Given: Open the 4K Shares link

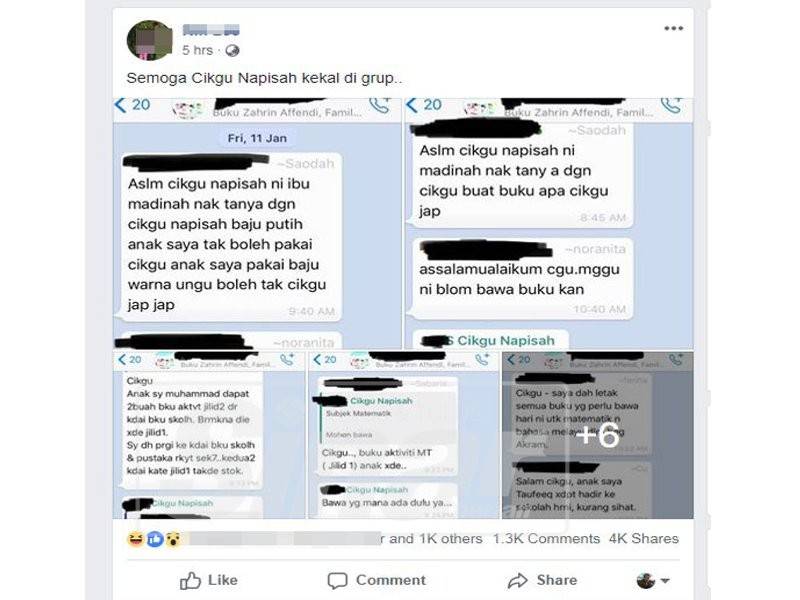Looking at the screenshot, I should click(643, 539).
